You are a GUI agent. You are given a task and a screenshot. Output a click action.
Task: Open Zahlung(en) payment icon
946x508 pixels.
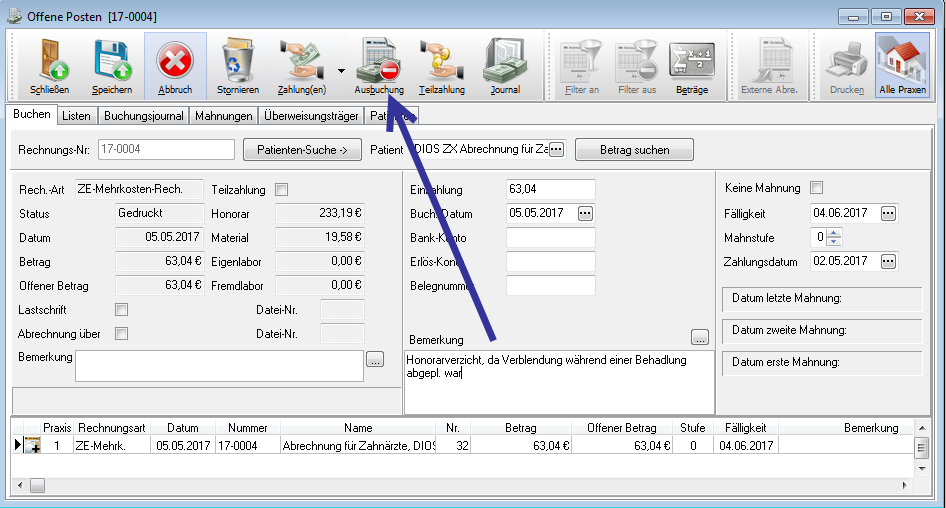click(x=302, y=66)
